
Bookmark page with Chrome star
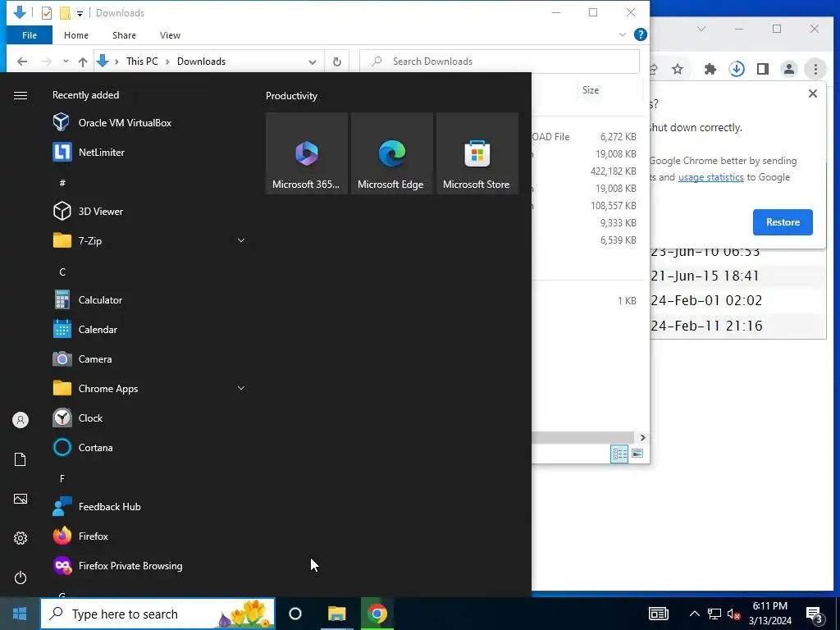678,69
